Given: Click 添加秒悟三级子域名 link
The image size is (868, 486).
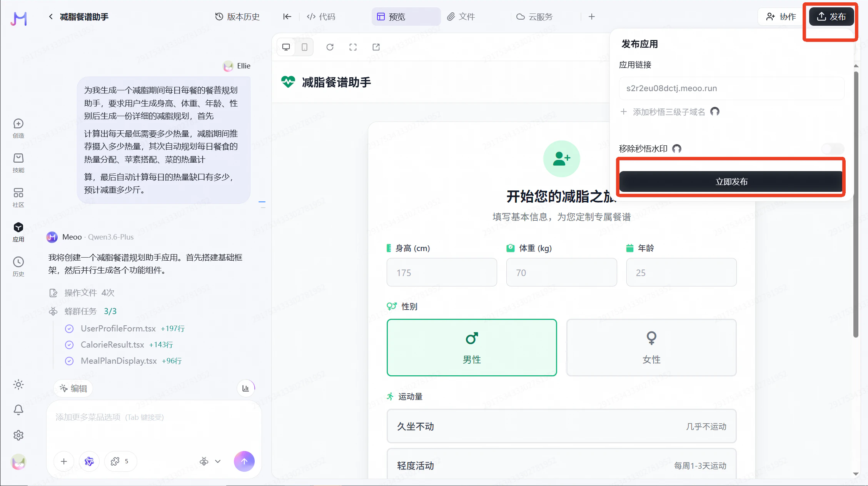Looking at the screenshot, I should [x=669, y=112].
